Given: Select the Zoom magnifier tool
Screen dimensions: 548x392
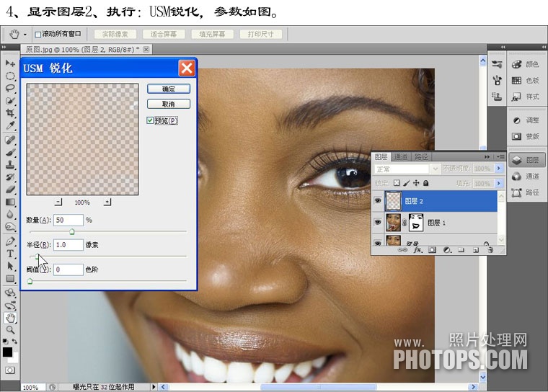Looking at the screenshot, I should 10,330.
